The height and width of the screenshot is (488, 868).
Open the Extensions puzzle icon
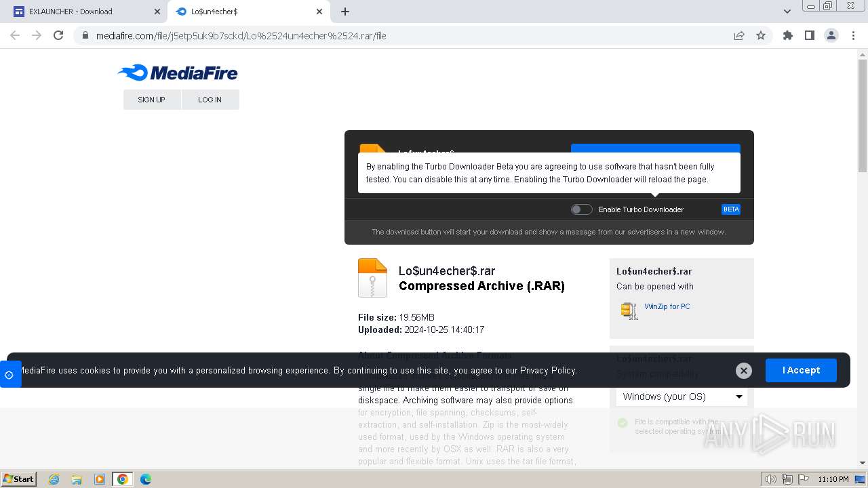click(x=788, y=35)
